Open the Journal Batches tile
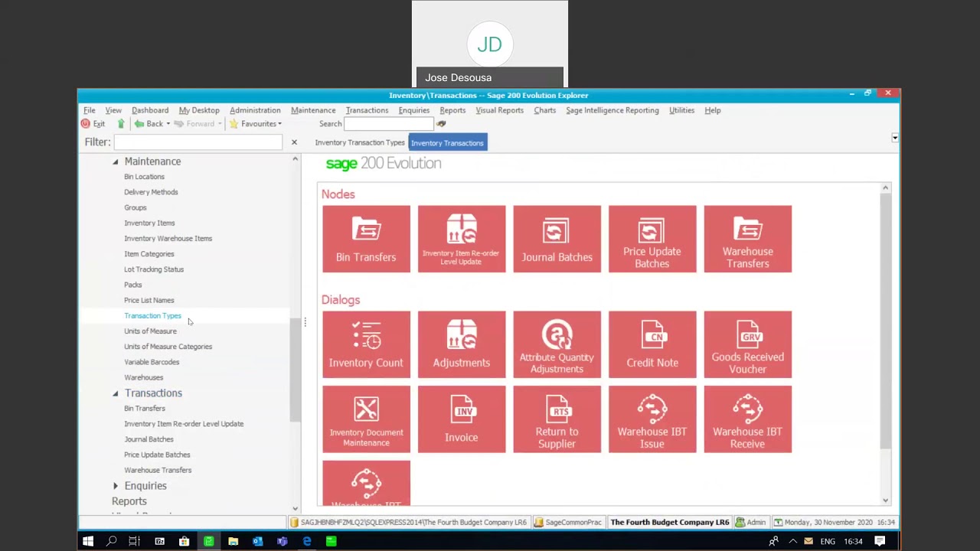Viewport: 980px width, 551px height. pos(557,239)
